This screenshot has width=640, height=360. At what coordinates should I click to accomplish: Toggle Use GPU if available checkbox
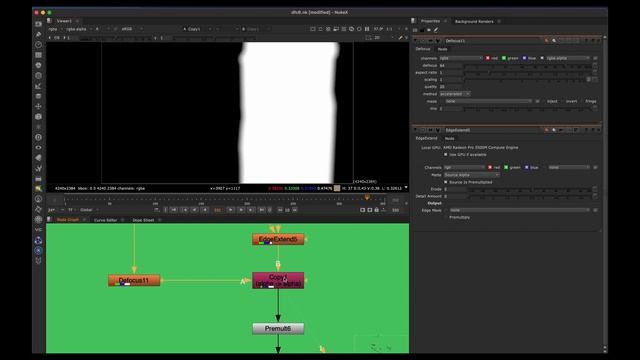coord(446,155)
